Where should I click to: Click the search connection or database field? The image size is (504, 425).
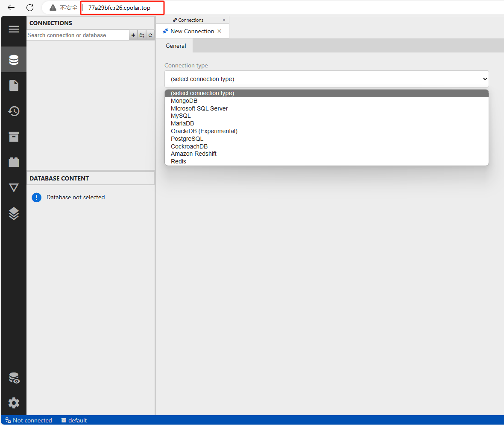(x=78, y=35)
